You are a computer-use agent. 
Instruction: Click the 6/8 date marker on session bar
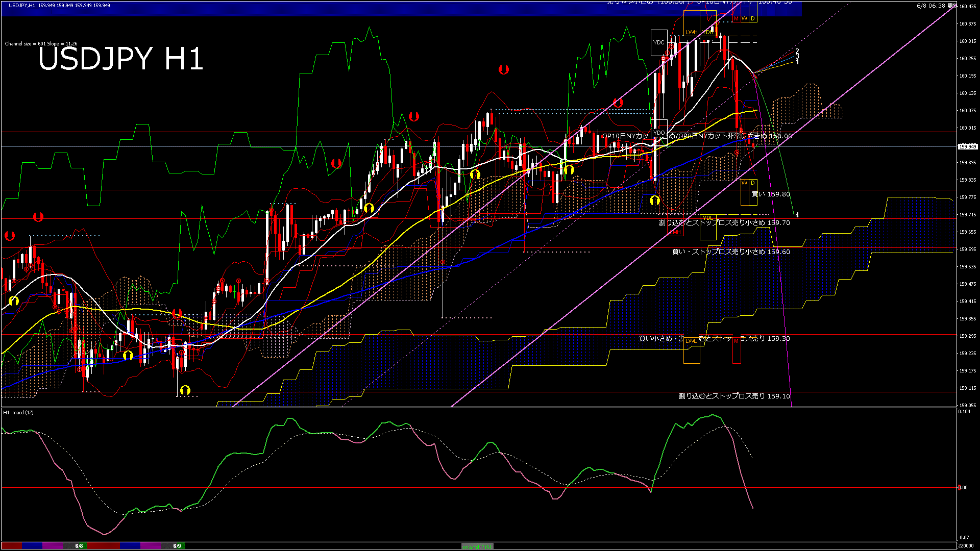[79, 546]
